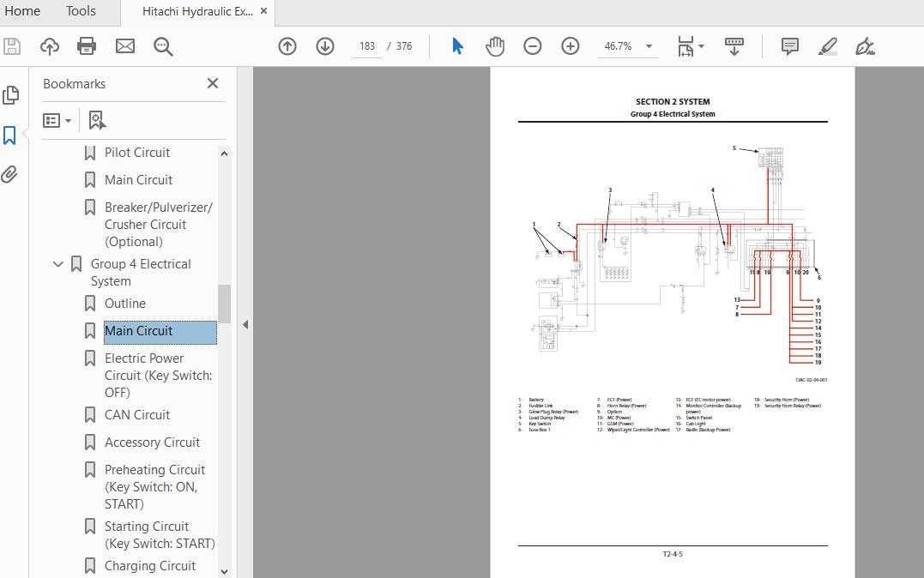Open the find text magnifier tool
The width and height of the screenshot is (924, 578).
[x=163, y=46]
